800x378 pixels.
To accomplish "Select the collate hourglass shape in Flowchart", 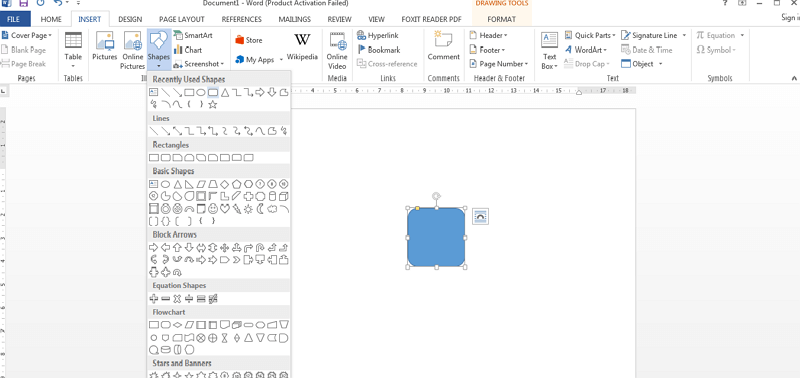I will [224, 337].
